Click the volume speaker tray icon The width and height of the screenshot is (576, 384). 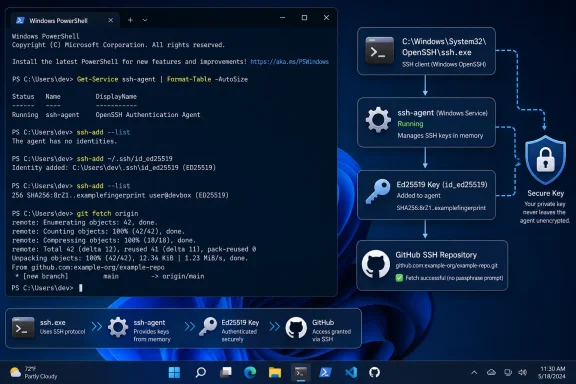coord(523,373)
